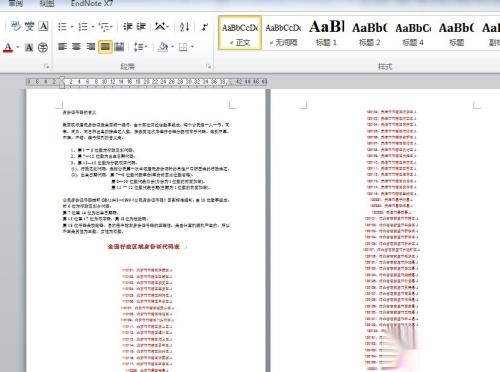Open the 视图 ribbon tab
500x372 pixels.
(x=47, y=4)
